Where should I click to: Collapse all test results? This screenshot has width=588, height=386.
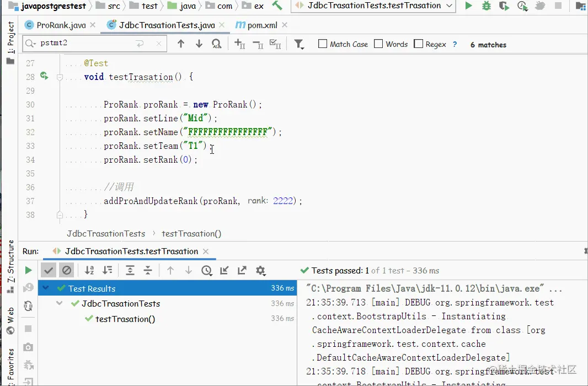pos(148,270)
